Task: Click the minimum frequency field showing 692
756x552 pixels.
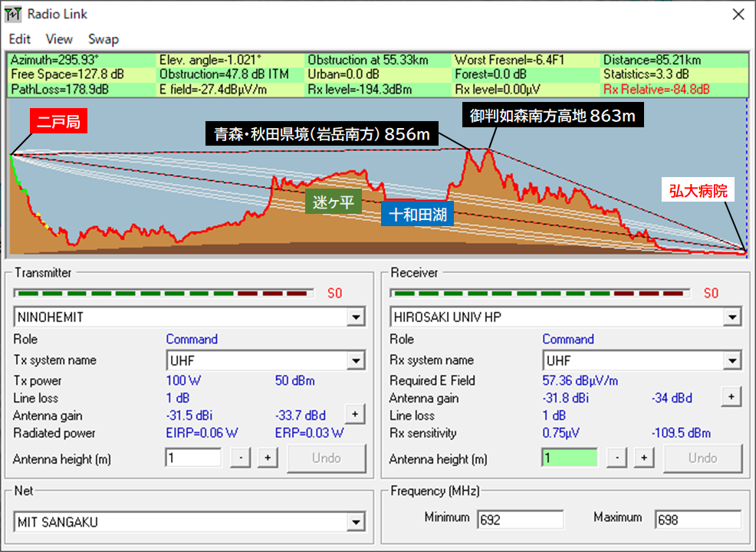Action: (x=521, y=520)
